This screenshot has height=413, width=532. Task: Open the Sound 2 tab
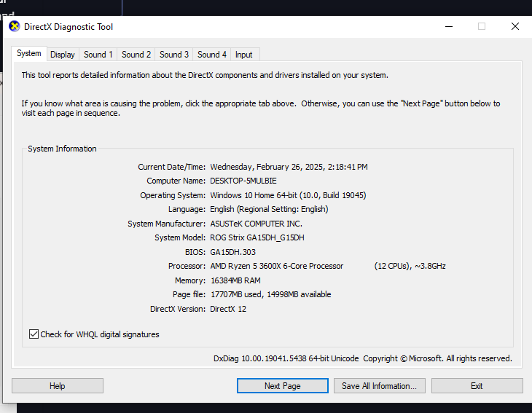tap(136, 55)
